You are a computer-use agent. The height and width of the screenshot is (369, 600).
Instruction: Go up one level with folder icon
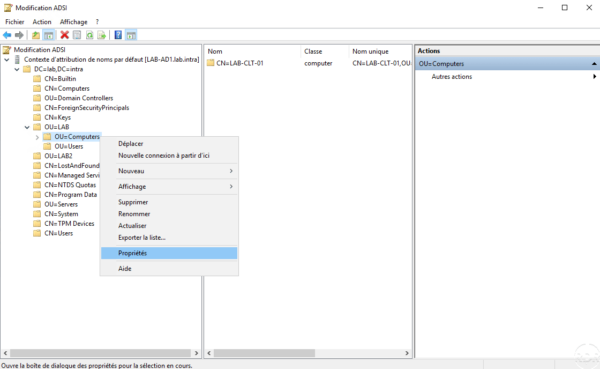(x=36, y=35)
